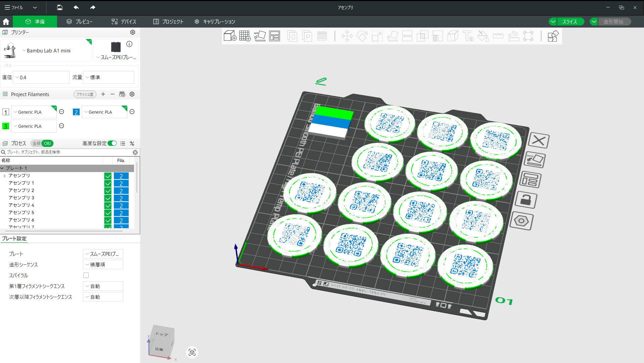Click the Add object cube icon
644x363 pixels.
[x=230, y=36]
